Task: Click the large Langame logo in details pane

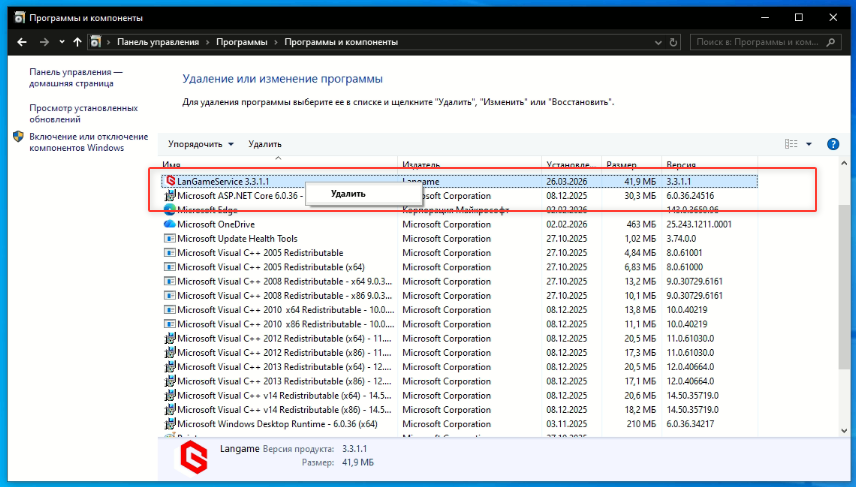Action: 194,457
